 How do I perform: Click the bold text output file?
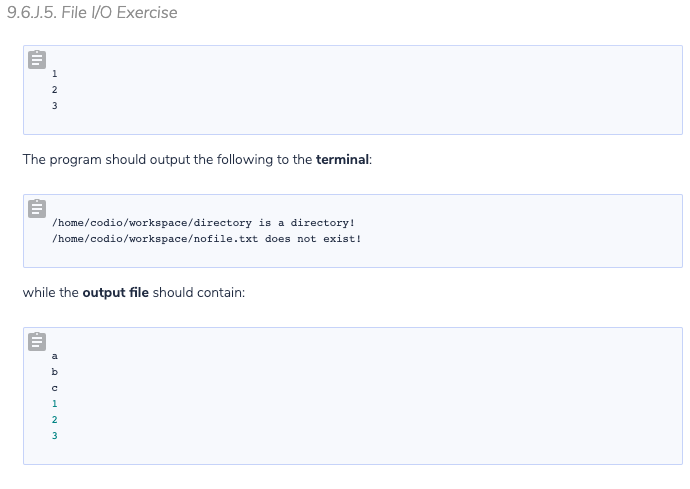(116, 293)
